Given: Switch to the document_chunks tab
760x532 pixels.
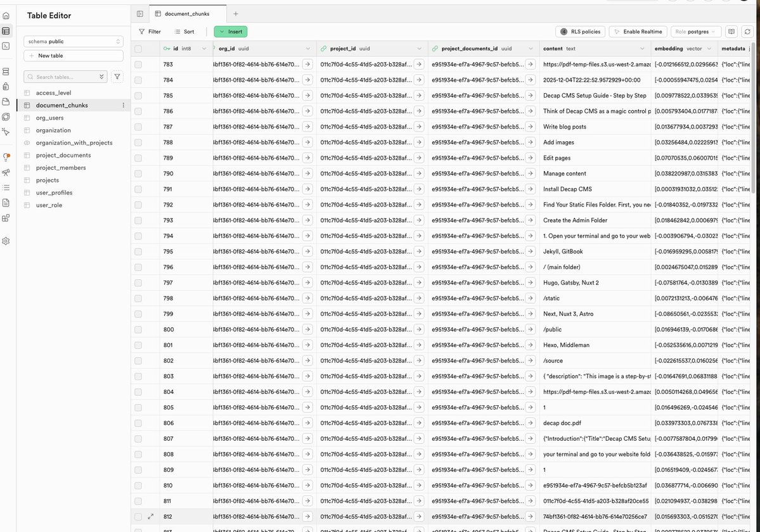Looking at the screenshot, I should pyautogui.click(x=188, y=14).
